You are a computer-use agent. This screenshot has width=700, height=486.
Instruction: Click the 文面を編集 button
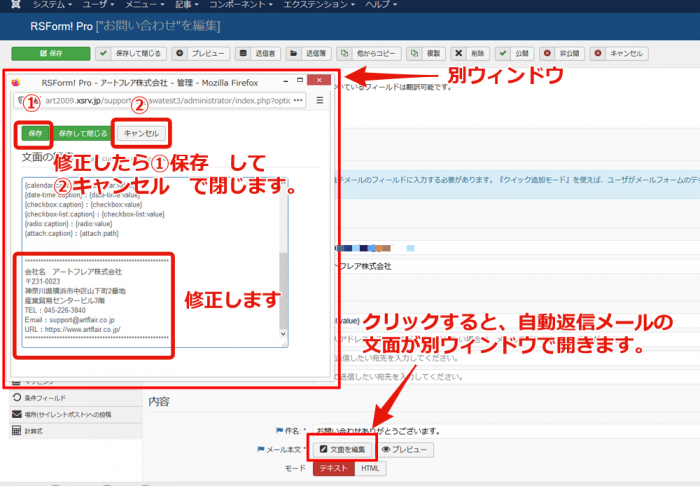point(342,449)
